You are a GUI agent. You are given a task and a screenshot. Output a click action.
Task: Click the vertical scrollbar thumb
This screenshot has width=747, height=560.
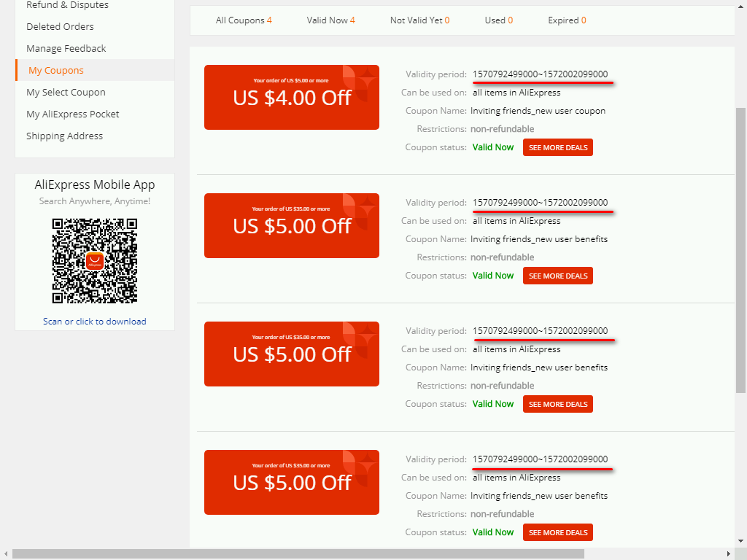click(x=741, y=251)
